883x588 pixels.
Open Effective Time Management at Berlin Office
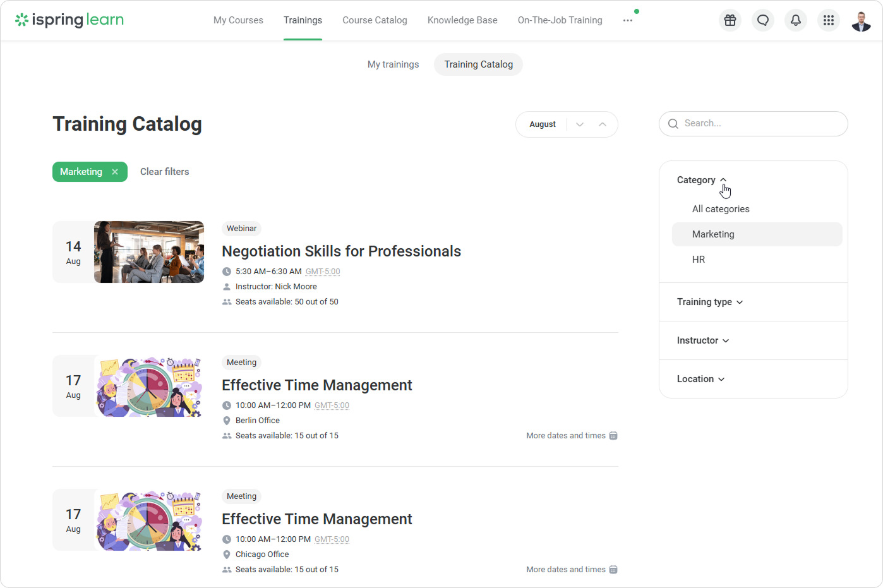pos(316,385)
